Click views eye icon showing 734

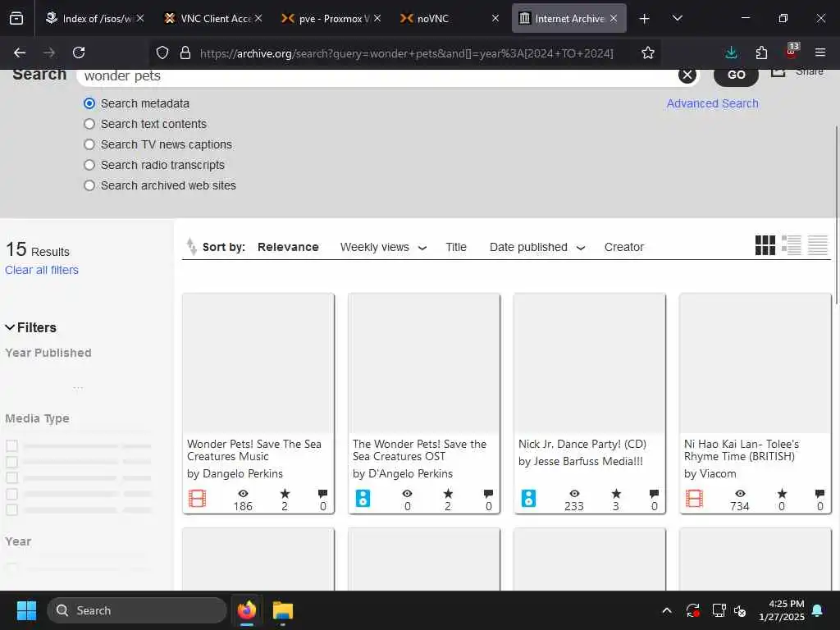pos(741,493)
